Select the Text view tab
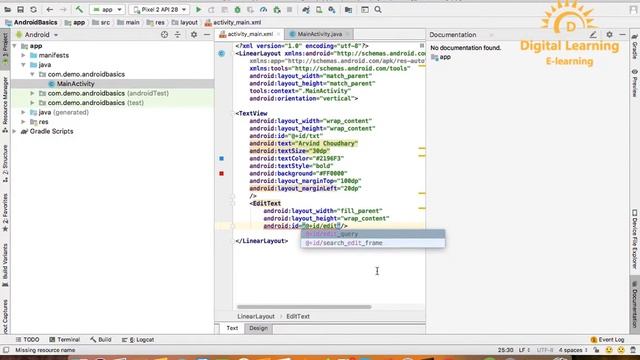Screen dimensions: 640x360 (232, 328)
